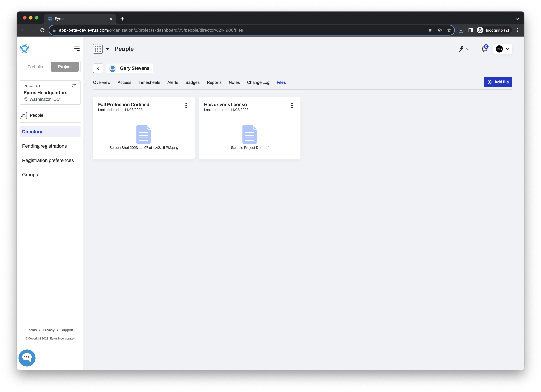Open the support chat bubble
This screenshot has height=392, width=541.
[x=27, y=358]
